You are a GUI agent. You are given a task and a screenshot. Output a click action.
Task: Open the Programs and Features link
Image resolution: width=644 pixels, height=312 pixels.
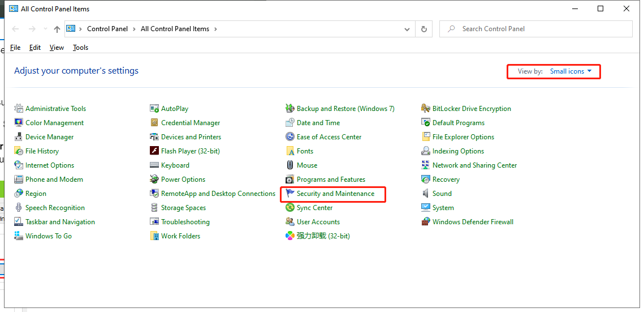(331, 179)
